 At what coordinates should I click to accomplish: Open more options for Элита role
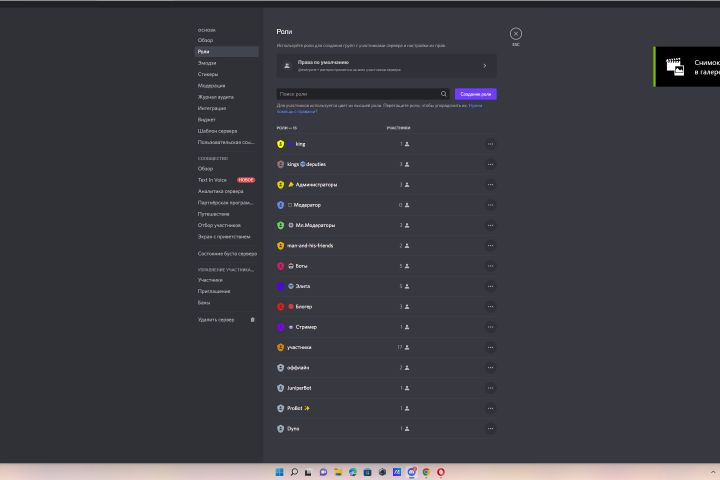click(x=490, y=286)
